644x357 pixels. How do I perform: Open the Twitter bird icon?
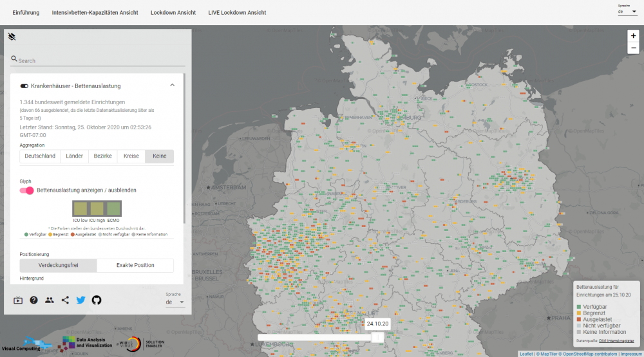[80, 300]
